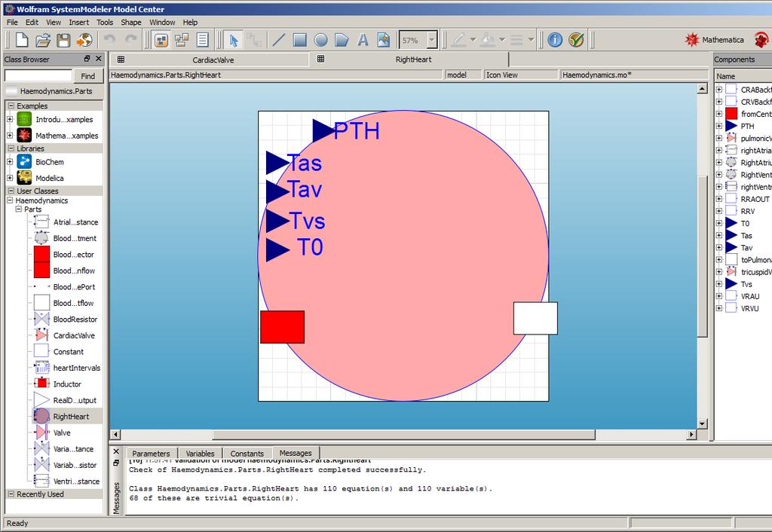Undock the Class Browser panel
Viewport: 772px width, 532px height.
tap(87, 59)
